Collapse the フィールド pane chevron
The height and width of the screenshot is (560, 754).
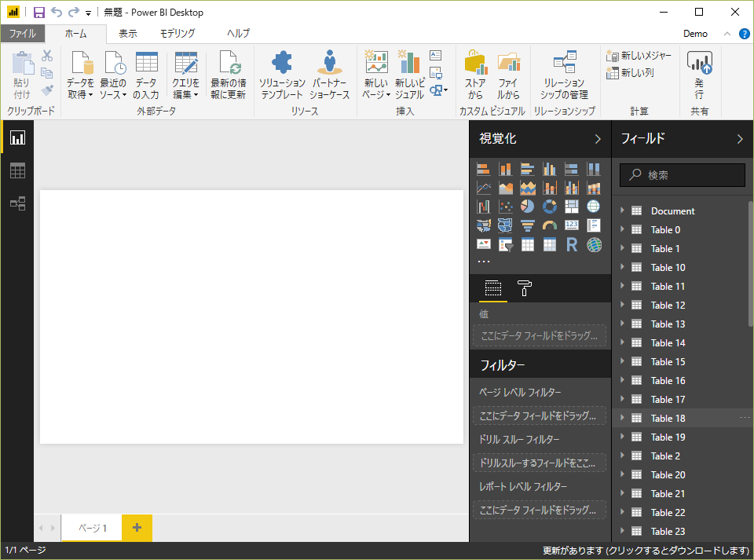(740, 139)
